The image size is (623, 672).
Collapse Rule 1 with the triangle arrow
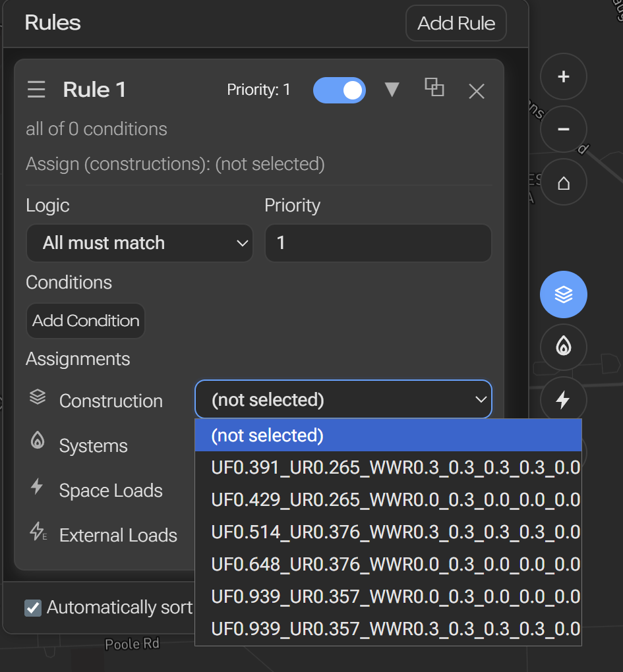pos(392,90)
